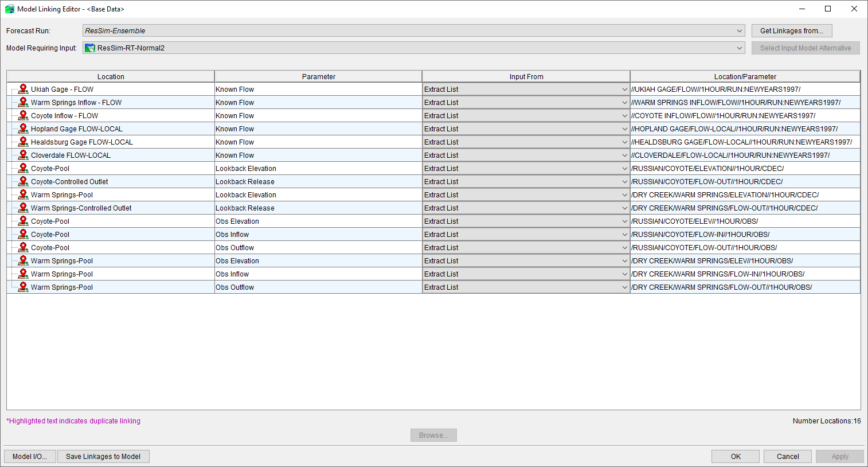Click the location icon for Healdsburg Gage FLOW-LOCAL
The height and width of the screenshot is (467, 868).
[x=23, y=142]
